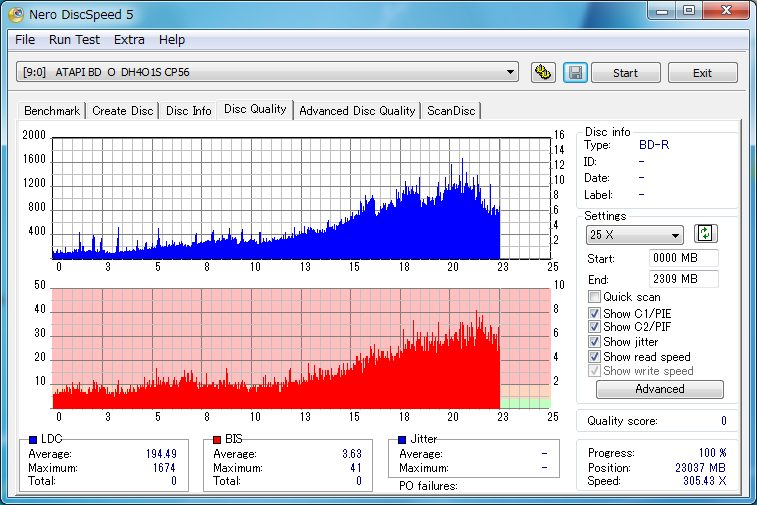Click the save (floppy disk) icon
Image resolution: width=757 pixels, height=505 pixels.
(x=575, y=73)
